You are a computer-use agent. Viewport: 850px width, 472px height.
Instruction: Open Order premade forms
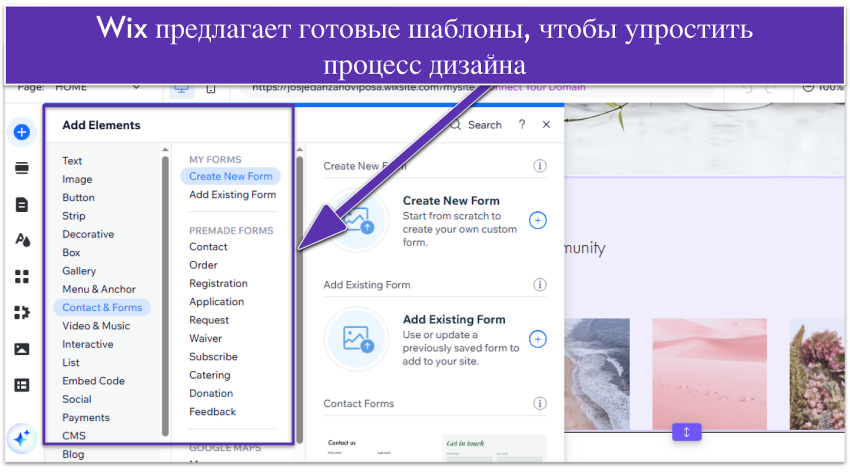pyautogui.click(x=203, y=265)
